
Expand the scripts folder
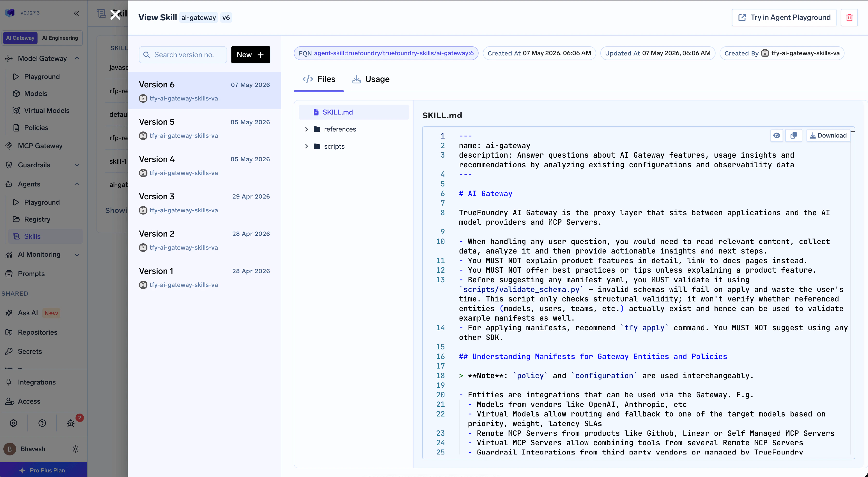[x=306, y=146]
